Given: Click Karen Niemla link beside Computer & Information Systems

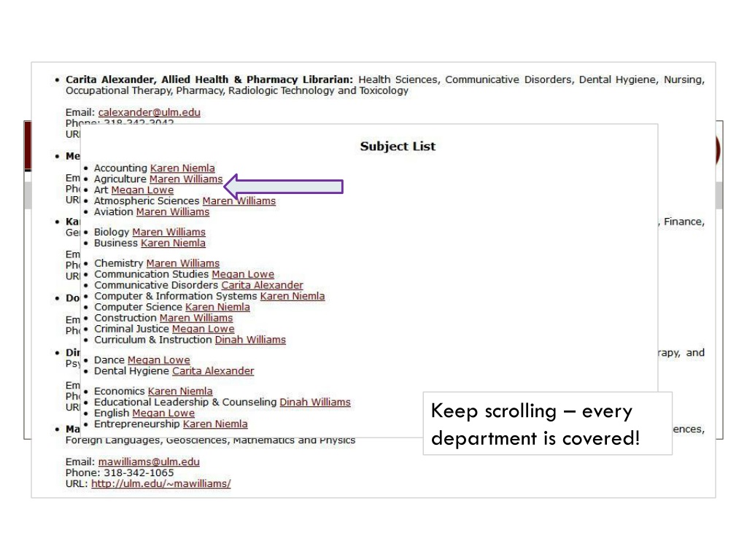Looking at the screenshot, I should coord(292,296).
